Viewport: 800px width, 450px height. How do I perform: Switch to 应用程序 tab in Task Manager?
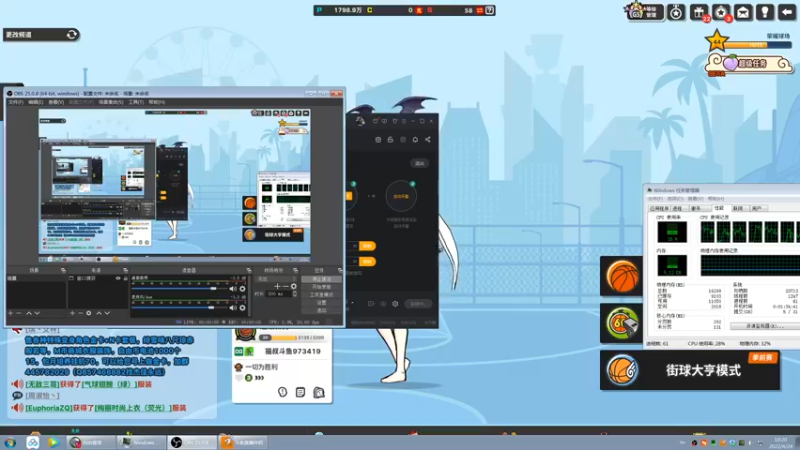[659, 208]
